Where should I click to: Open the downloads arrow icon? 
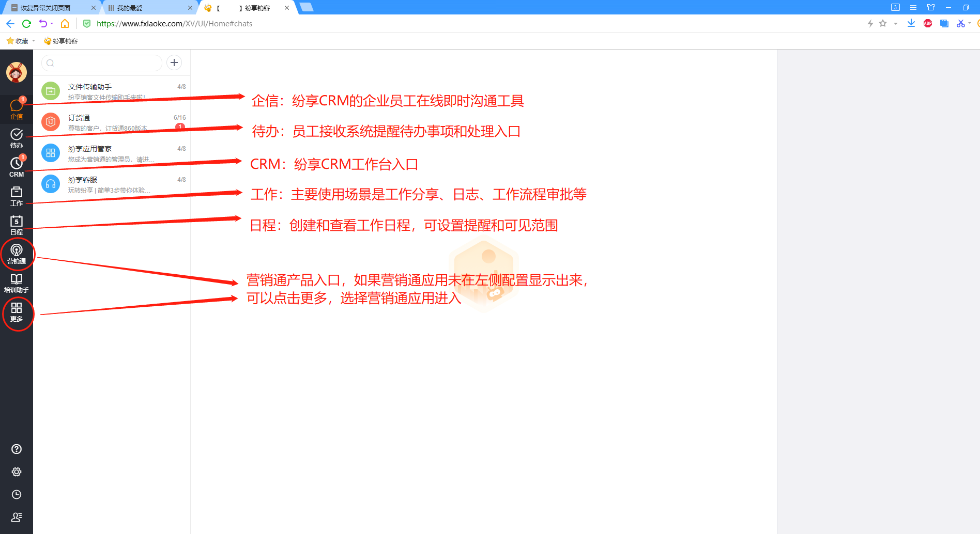(911, 23)
